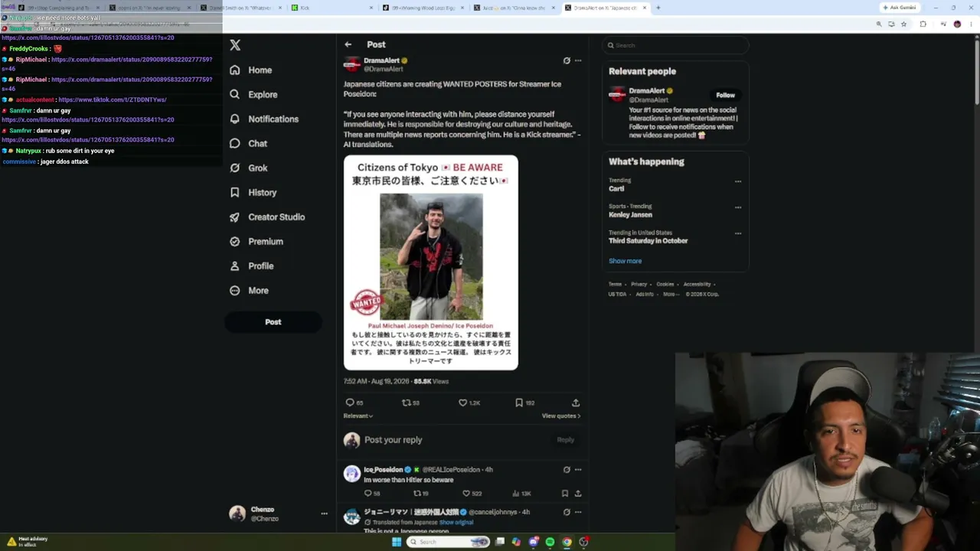Open the actualcontent TikTok link in chat
This screenshot has height=551, width=980.
(x=113, y=99)
